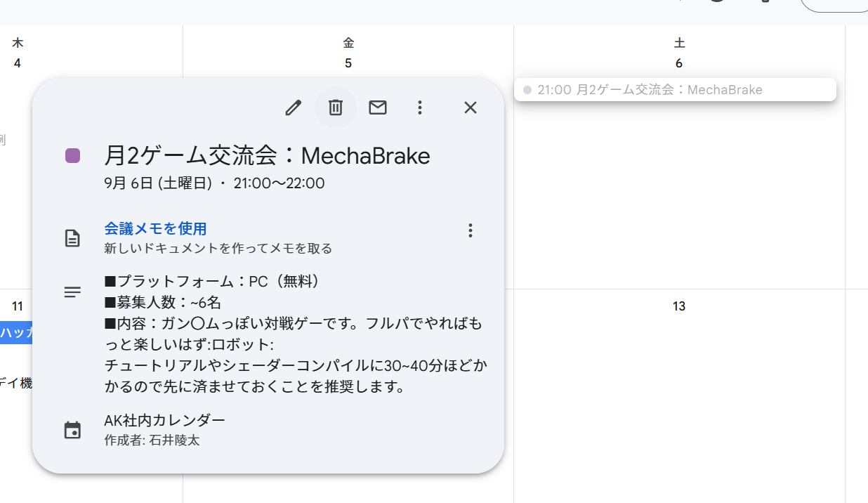868x503 pixels.
Task: Click the envelope icon to email guests
Action: (378, 107)
